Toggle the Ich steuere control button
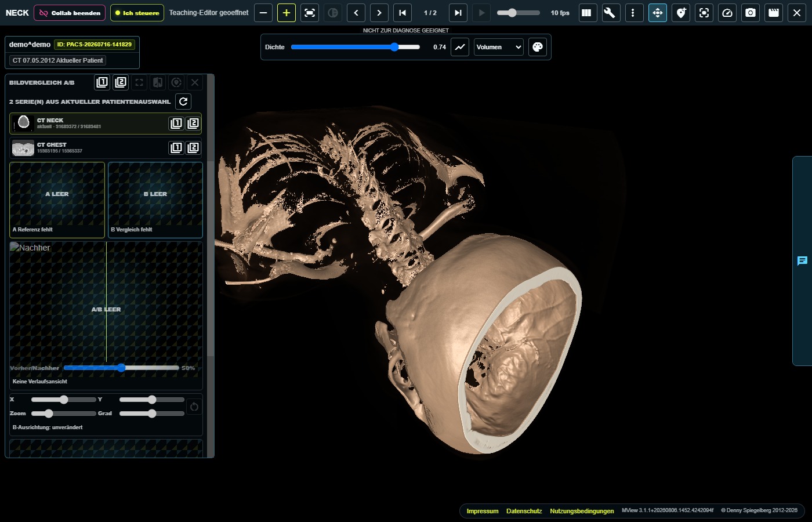This screenshot has width=812, height=522. click(x=137, y=13)
